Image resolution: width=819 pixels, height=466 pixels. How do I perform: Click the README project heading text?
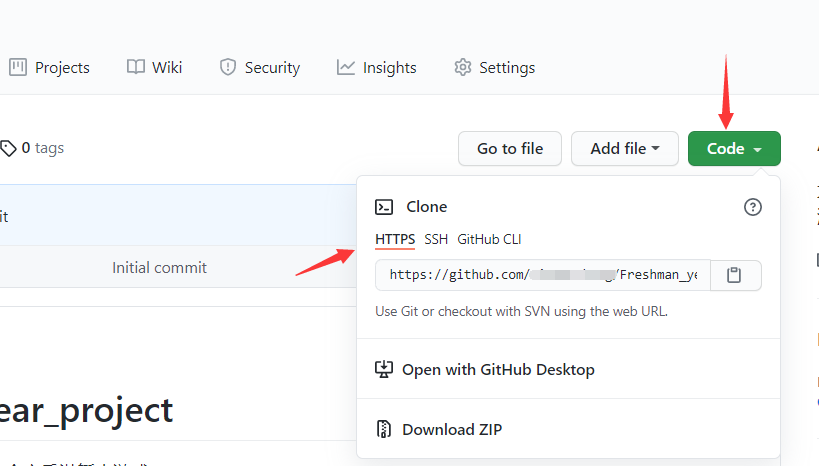click(x=86, y=411)
